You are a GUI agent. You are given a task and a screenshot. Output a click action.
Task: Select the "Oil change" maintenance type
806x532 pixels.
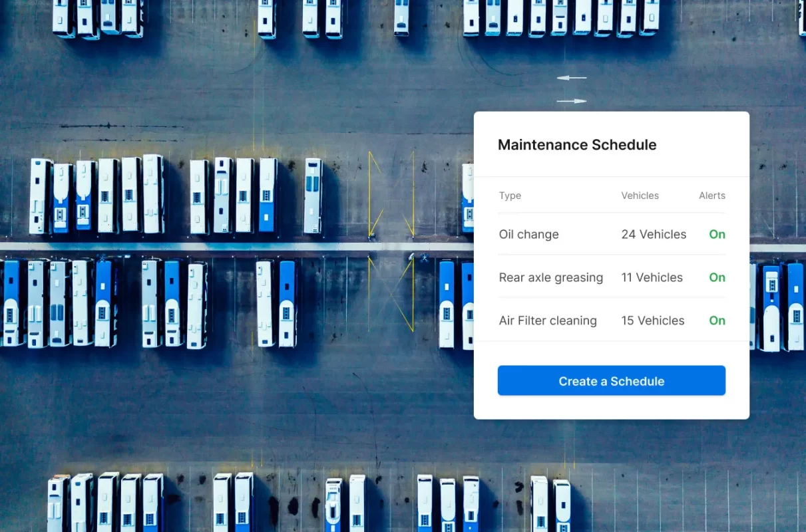tap(528, 234)
